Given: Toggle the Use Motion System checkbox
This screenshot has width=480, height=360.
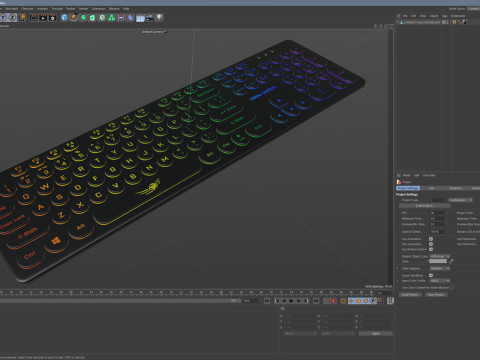Looking at the screenshot, I should [431, 249].
